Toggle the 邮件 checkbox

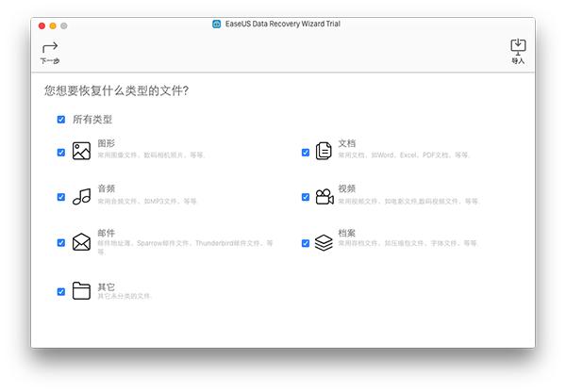tap(61, 242)
